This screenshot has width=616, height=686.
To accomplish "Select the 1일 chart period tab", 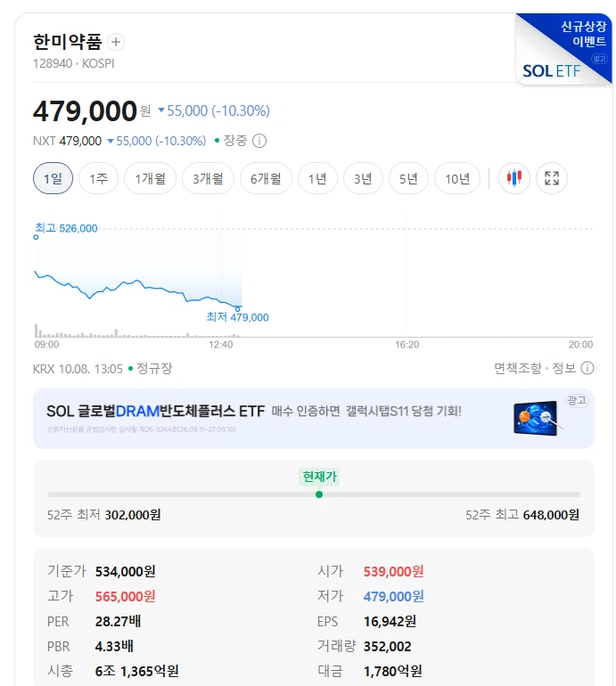I will tap(53, 178).
